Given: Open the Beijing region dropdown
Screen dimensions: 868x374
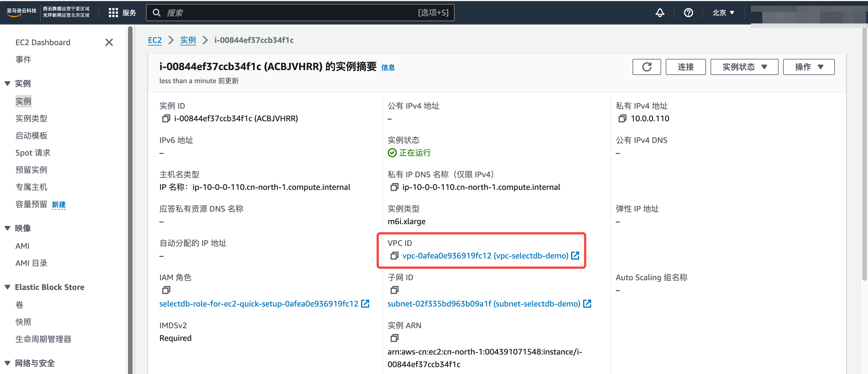Looking at the screenshot, I should (723, 13).
